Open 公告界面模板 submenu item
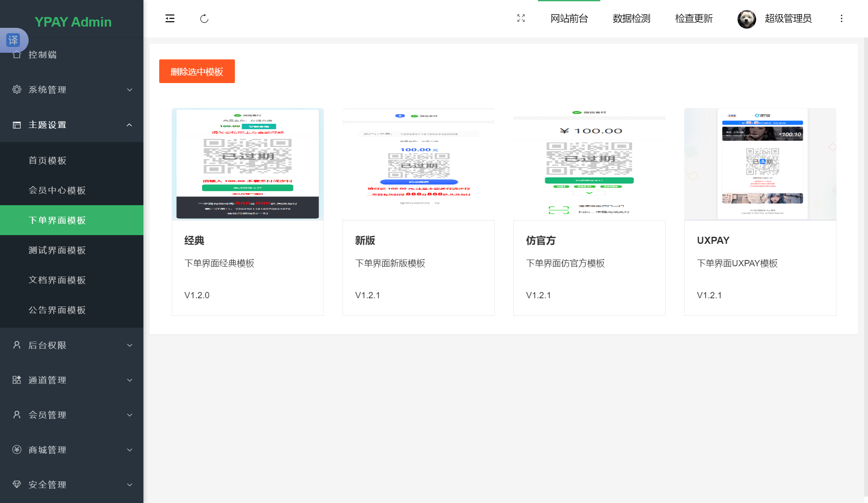The width and height of the screenshot is (868, 503). (x=72, y=310)
